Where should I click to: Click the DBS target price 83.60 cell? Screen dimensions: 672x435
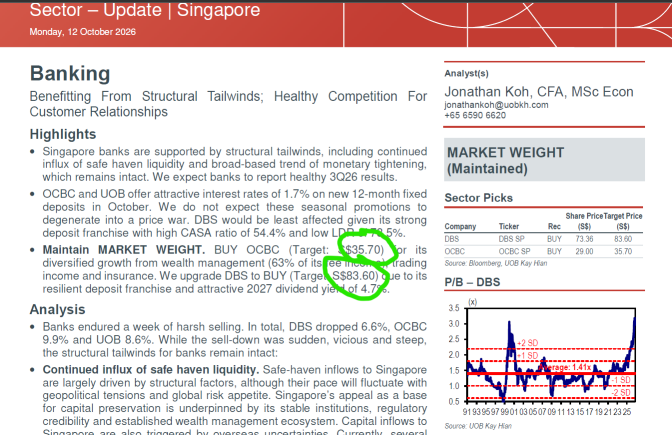(x=623, y=239)
